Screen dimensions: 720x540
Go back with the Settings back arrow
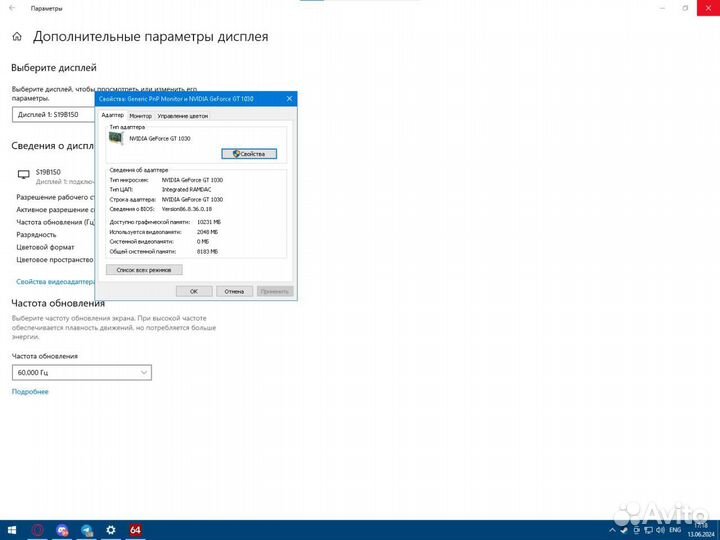point(12,8)
